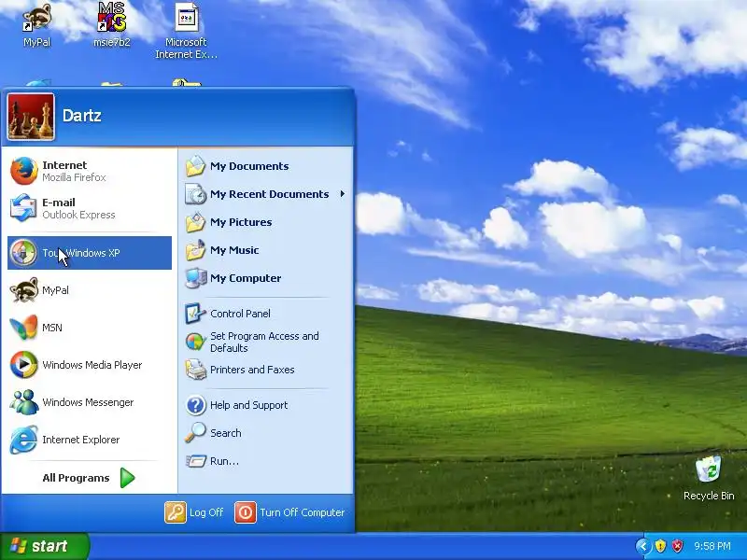Viewport: 747px width, 560px height.
Task: Open Help and Support
Action: pyautogui.click(x=267, y=405)
